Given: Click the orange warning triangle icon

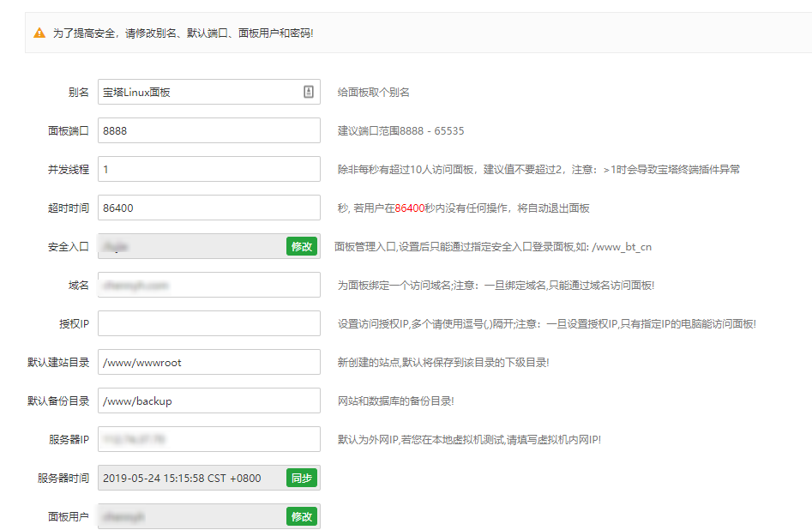Looking at the screenshot, I should 39,33.
